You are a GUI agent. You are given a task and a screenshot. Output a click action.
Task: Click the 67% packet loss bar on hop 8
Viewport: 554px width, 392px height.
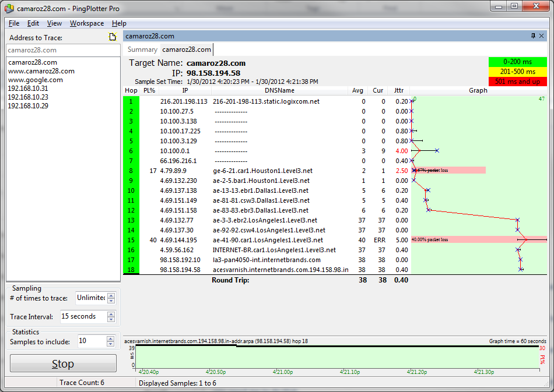(x=448, y=171)
